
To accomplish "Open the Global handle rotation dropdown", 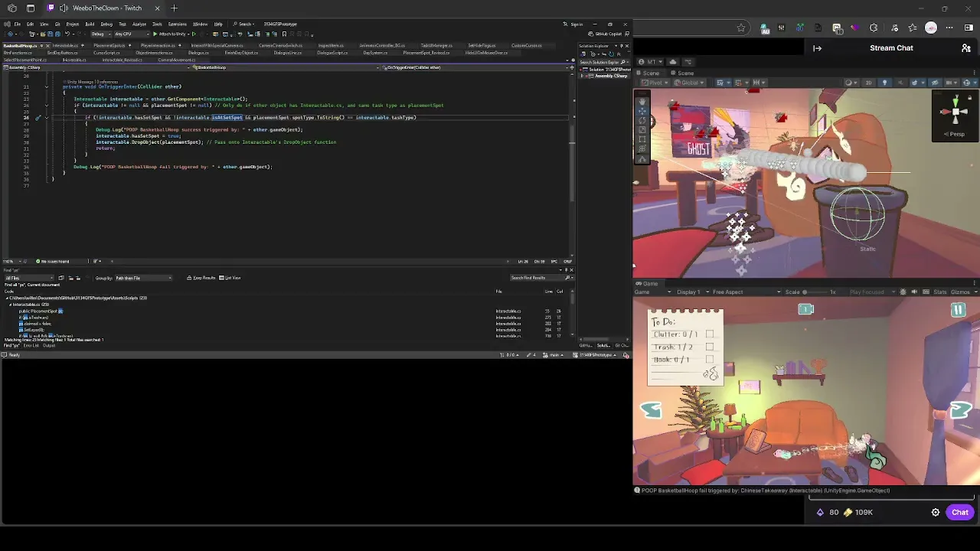I will click(x=689, y=83).
